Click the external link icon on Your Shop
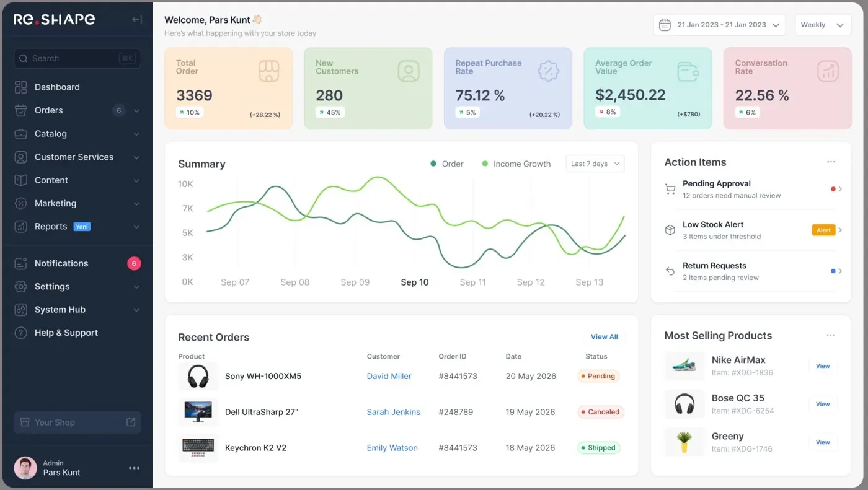The image size is (868, 490). click(131, 422)
